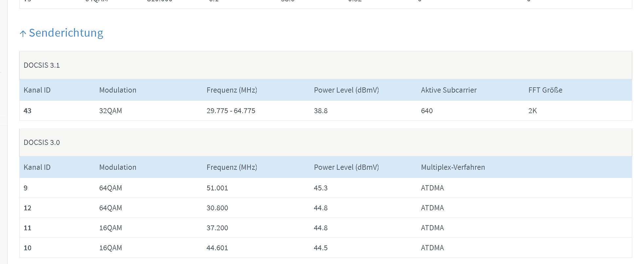Collapse the DOCSIS 3.1 section header
Image resolution: width=644 pixels, height=264 pixels.
pos(42,65)
